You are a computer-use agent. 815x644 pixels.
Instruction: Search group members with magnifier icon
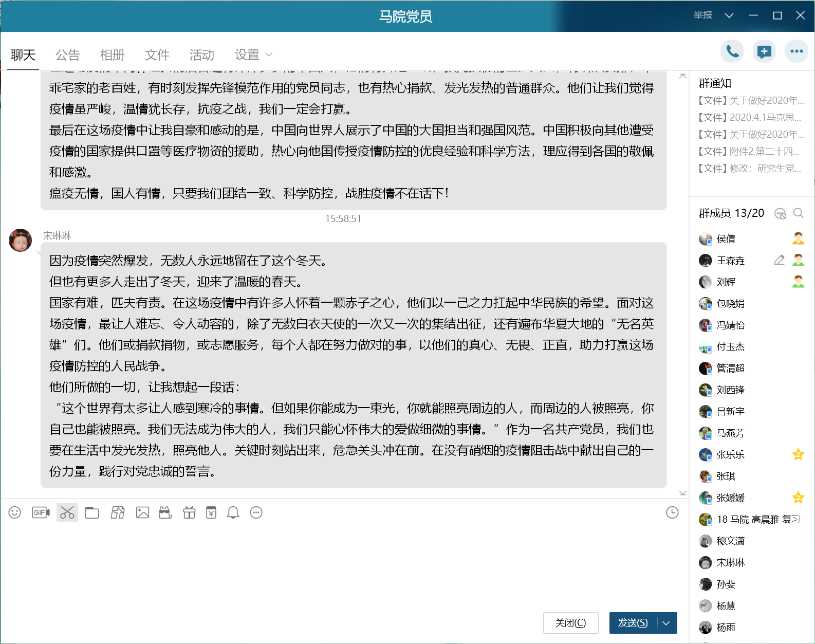click(x=798, y=213)
